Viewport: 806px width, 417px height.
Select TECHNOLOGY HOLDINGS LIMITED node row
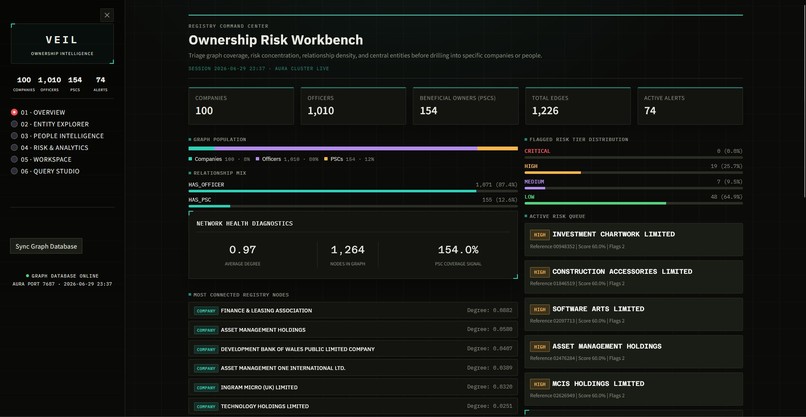point(353,406)
